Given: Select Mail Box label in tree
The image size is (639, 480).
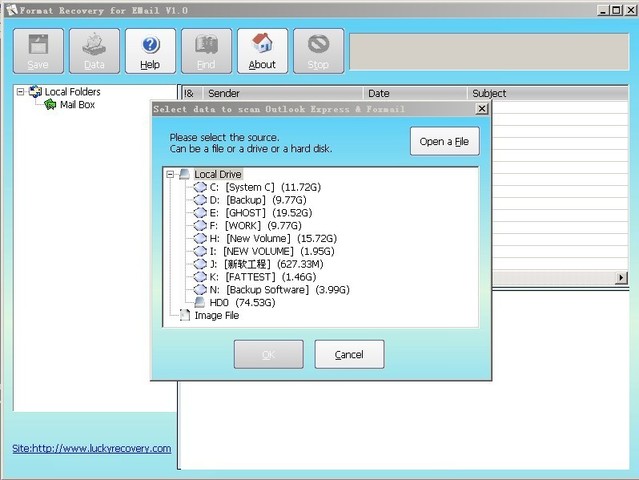Looking at the screenshot, I should tap(77, 105).
